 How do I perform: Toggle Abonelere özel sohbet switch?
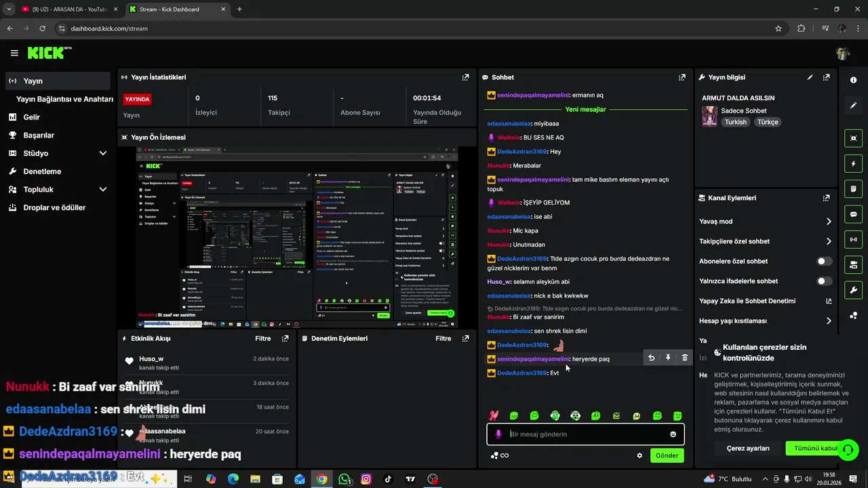tap(824, 261)
